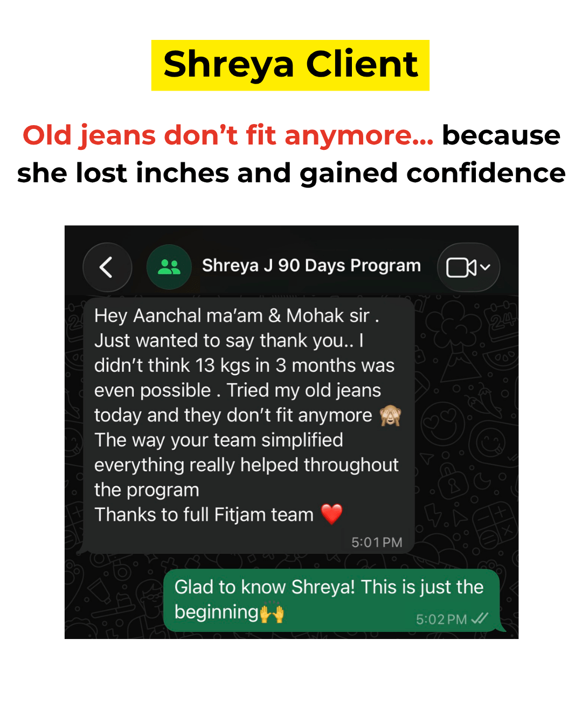Expand the chevron next to the video call icon

point(486,267)
